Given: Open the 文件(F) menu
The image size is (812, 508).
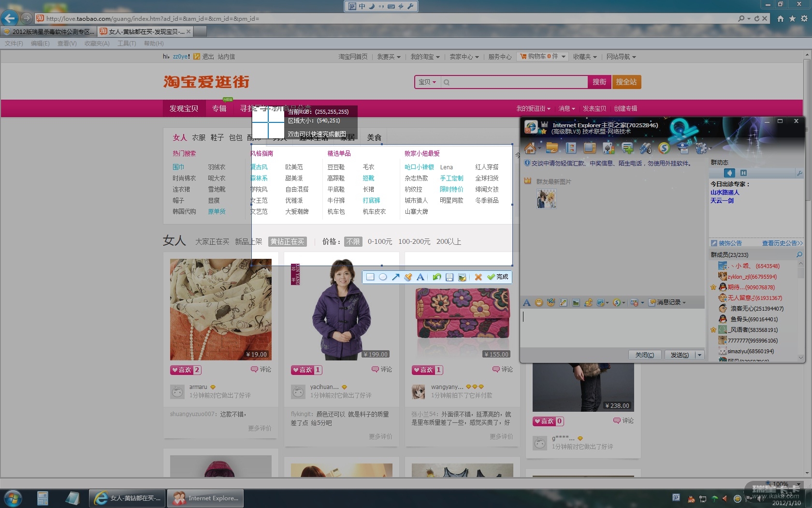Looking at the screenshot, I should click(x=14, y=44).
